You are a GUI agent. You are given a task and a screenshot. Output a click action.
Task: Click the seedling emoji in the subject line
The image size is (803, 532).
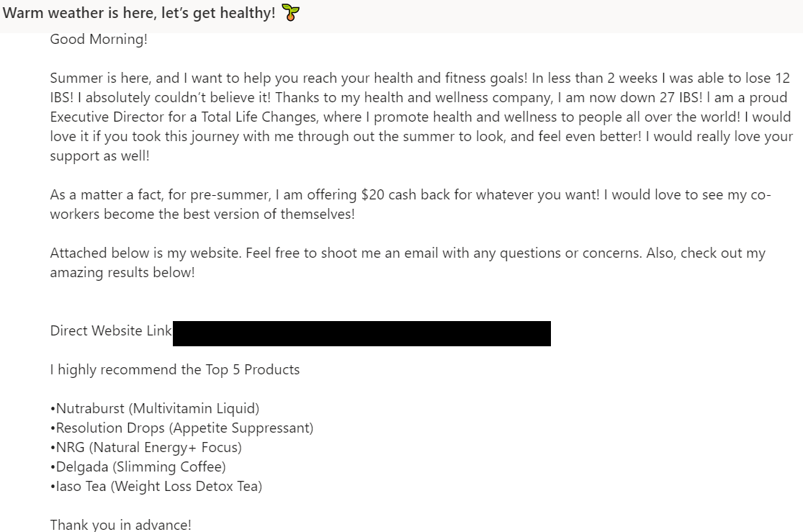(290, 13)
